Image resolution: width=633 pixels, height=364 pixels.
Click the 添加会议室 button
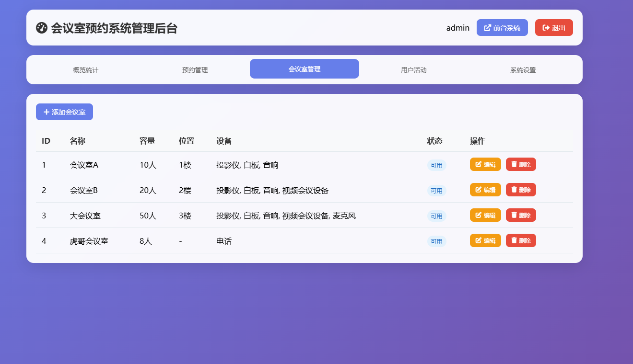[x=64, y=112]
